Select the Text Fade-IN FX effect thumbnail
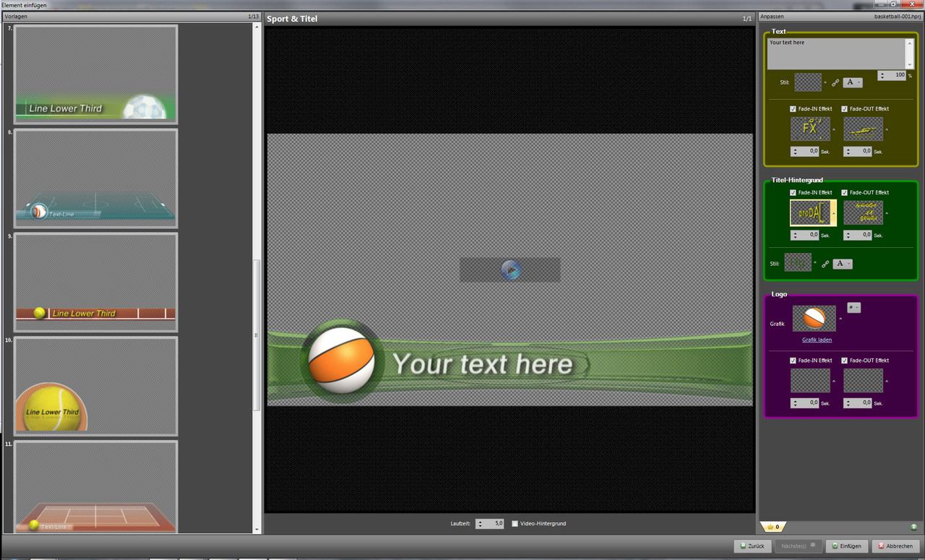The width and height of the screenshot is (925, 560). click(810, 129)
